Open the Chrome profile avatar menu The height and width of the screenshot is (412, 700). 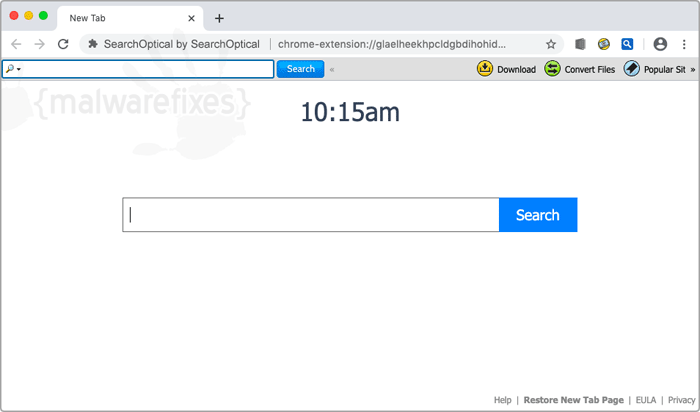click(x=660, y=44)
